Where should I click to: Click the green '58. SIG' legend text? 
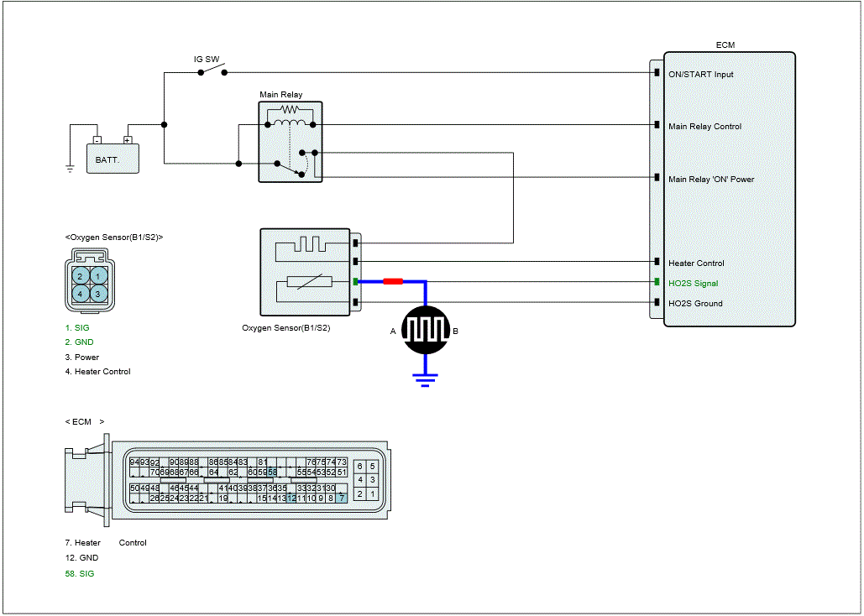coord(80,573)
